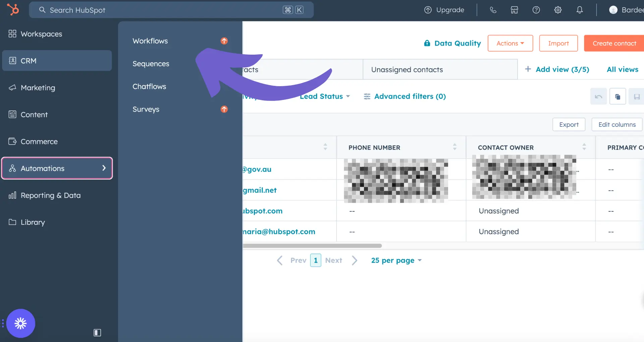Image resolution: width=644 pixels, height=342 pixels.
Task: Open the Lead Status filter dropdown
Action: point(325,97)
